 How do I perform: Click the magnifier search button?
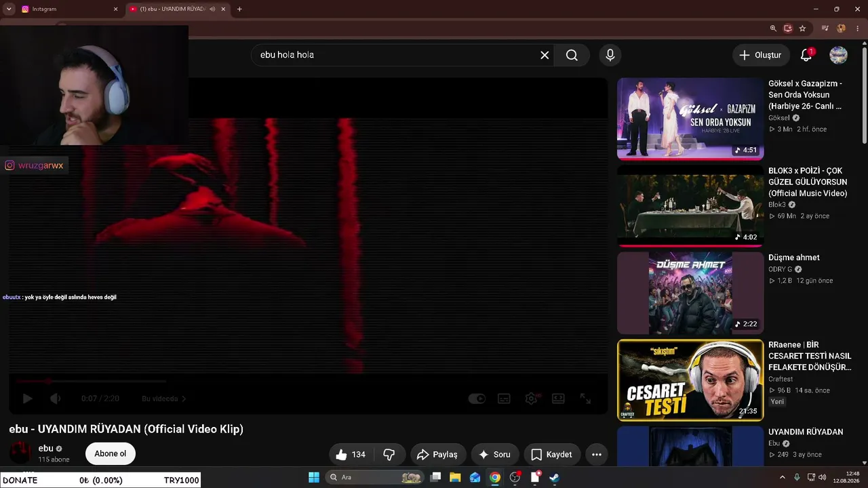pyautogui.click(x=572, y=55)
